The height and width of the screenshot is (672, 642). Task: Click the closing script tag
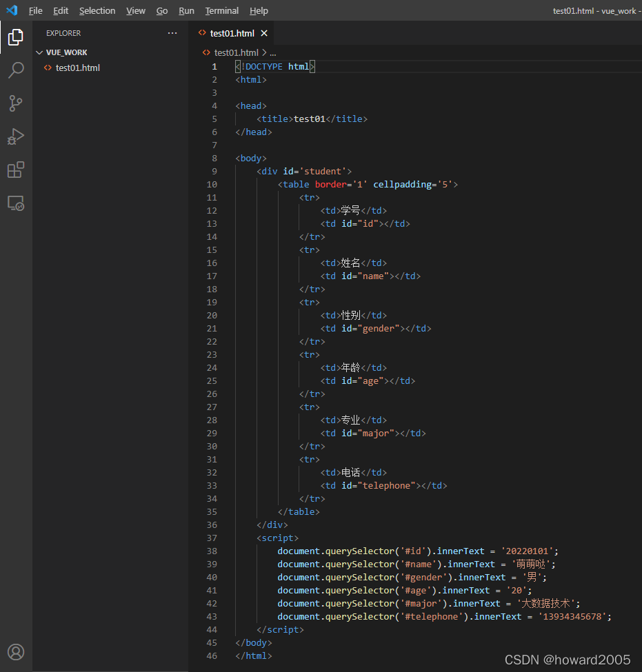point(280,629)
